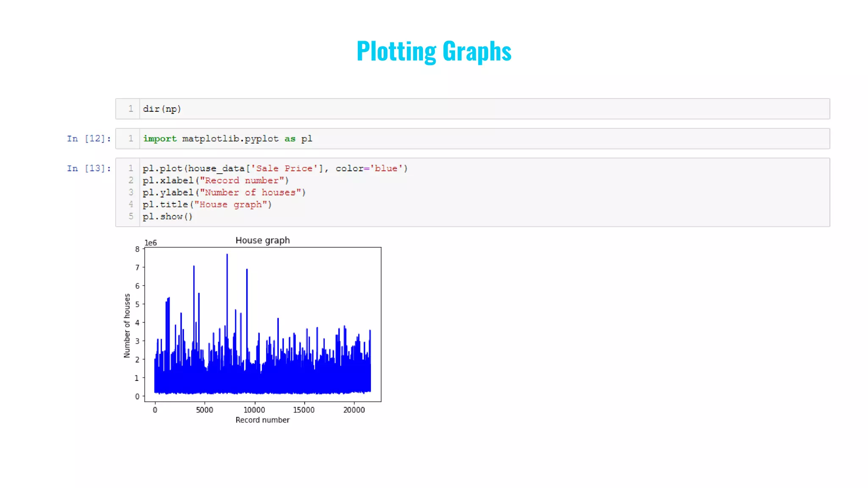The width and height of the screenshot is (868, 488).
Task: Click the In [12] prompt label
Action: (x=89, y=139)
